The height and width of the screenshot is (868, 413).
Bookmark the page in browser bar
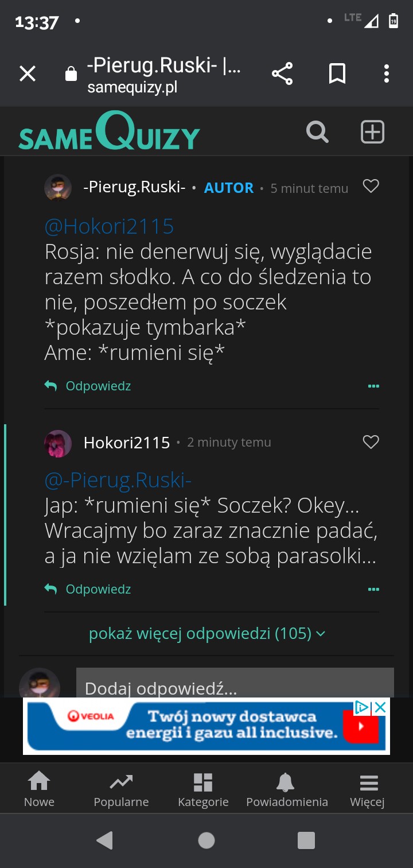337,73
